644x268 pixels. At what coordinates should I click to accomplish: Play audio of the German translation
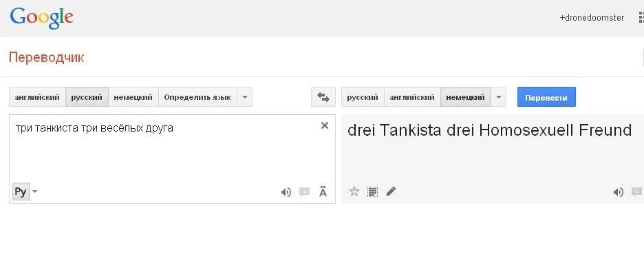[x=618, y=192]
